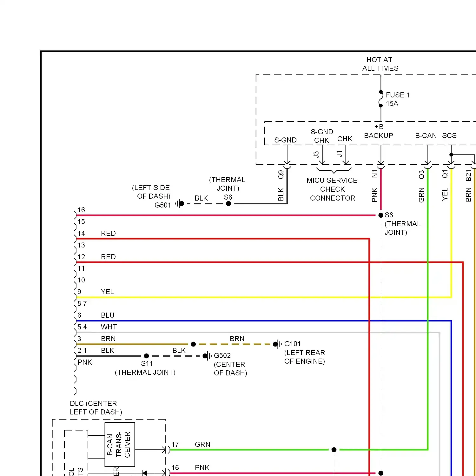
Task: Select the YEL wire label at pin 9
Action: 107,292
